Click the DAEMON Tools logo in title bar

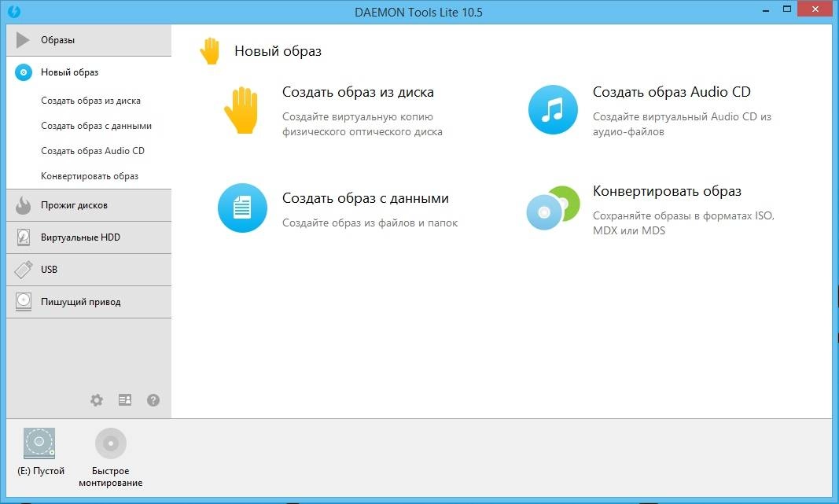point(14,11)
